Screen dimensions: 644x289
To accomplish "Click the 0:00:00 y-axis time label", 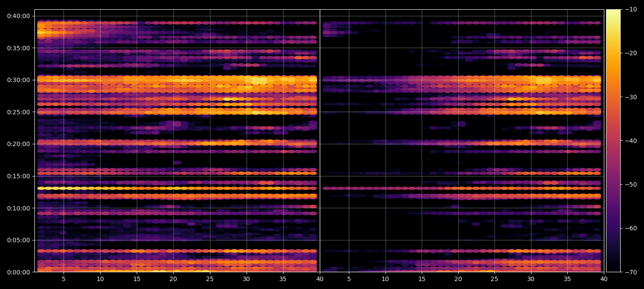I will click(19, 272).
